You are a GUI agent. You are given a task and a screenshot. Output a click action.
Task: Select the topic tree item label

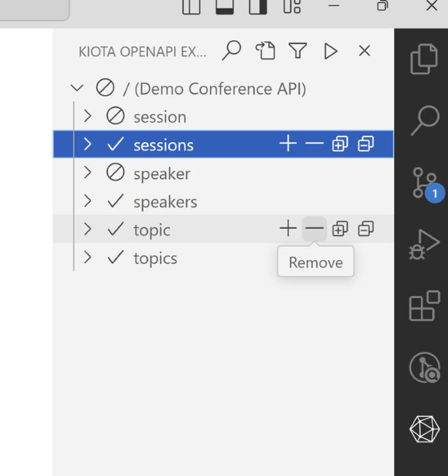[152, 230]
